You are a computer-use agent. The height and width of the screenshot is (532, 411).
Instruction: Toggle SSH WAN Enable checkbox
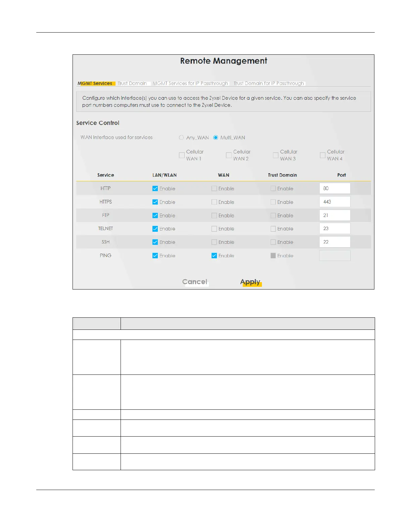214,242
